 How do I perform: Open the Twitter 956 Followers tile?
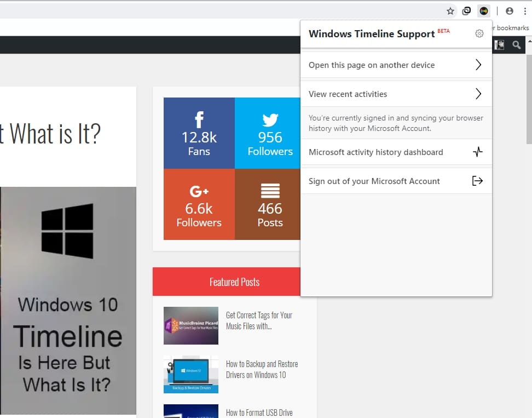tap(267, 133)
